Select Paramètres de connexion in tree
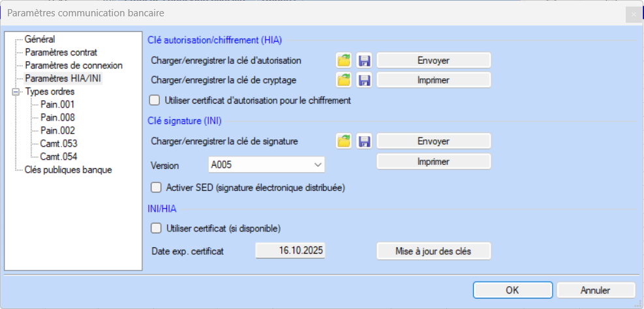 coord(74,65)
